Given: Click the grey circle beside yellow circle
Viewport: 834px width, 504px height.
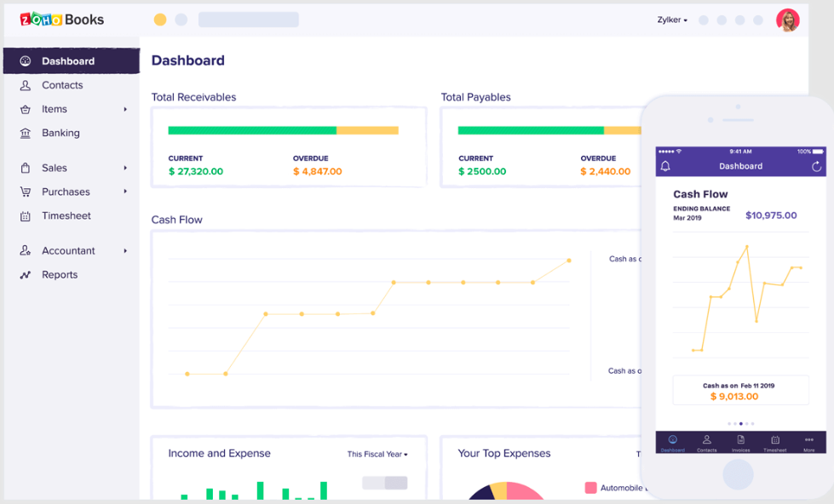Looking at the screenshot, I should 181,20.
